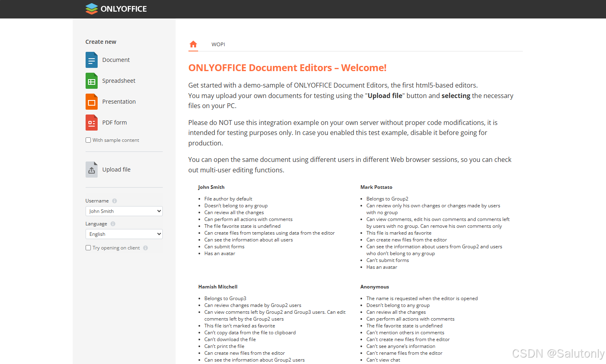Toggle the Try opening on client checkbox
The image size is (606, 364).
point(88,248)
